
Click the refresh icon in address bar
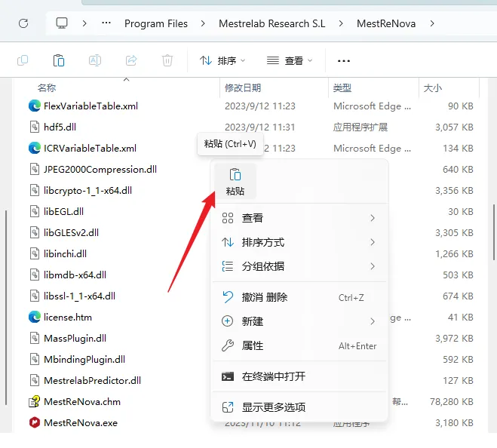click(x=23, y=23)
